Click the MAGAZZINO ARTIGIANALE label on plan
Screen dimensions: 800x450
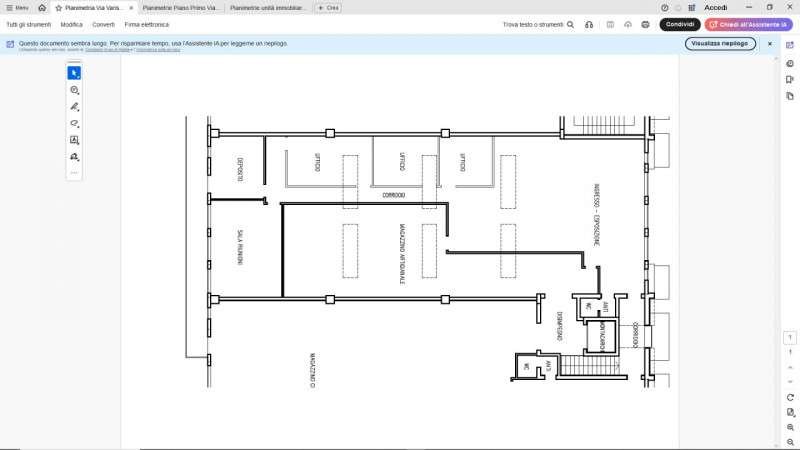402,254
